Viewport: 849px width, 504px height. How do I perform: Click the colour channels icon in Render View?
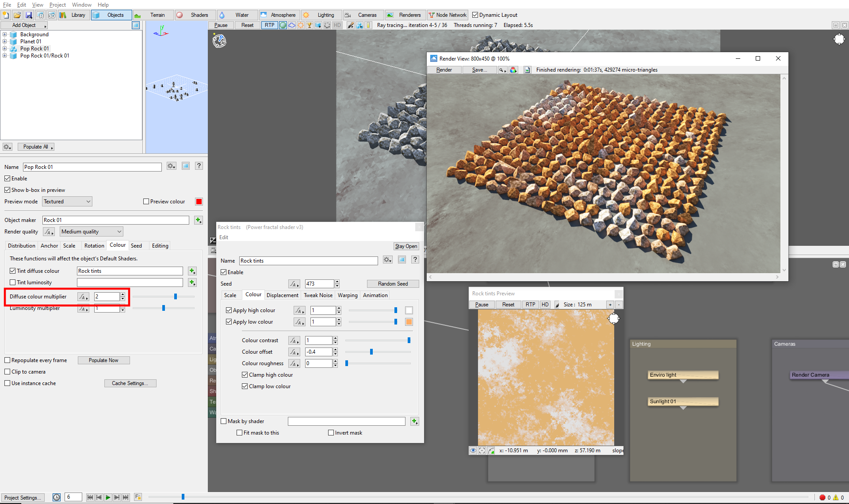[x=513, y=70]
